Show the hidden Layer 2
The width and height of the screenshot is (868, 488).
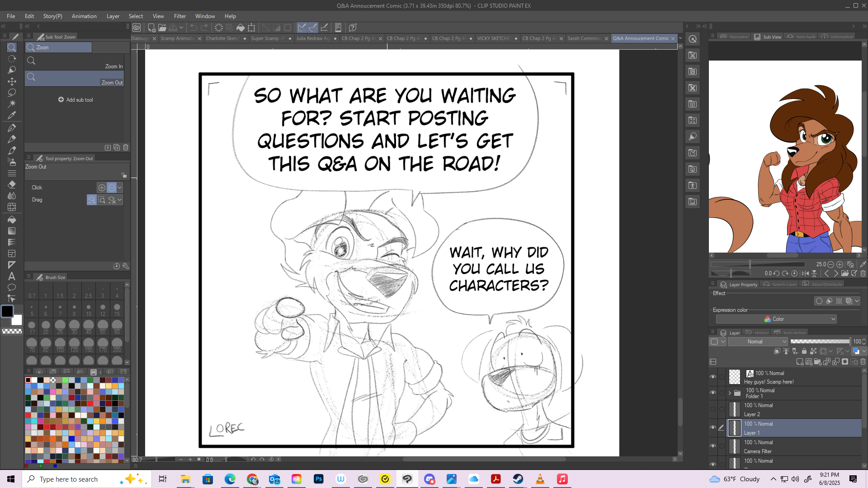pyautogui.click(x=713, y=409)
